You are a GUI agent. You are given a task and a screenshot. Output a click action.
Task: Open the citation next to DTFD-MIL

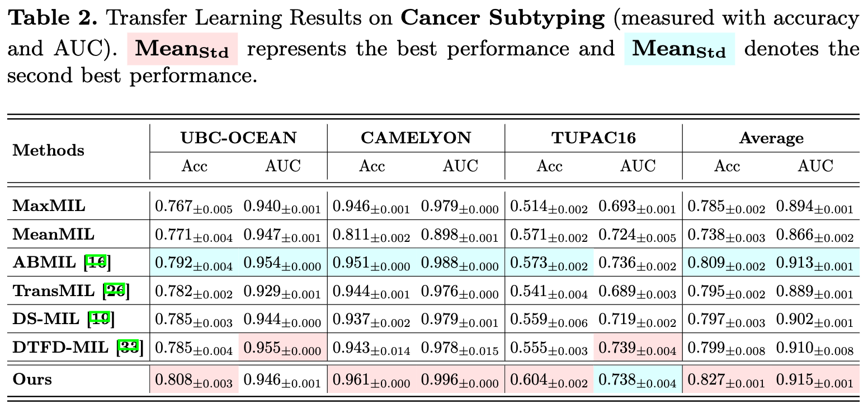[130, 348]
